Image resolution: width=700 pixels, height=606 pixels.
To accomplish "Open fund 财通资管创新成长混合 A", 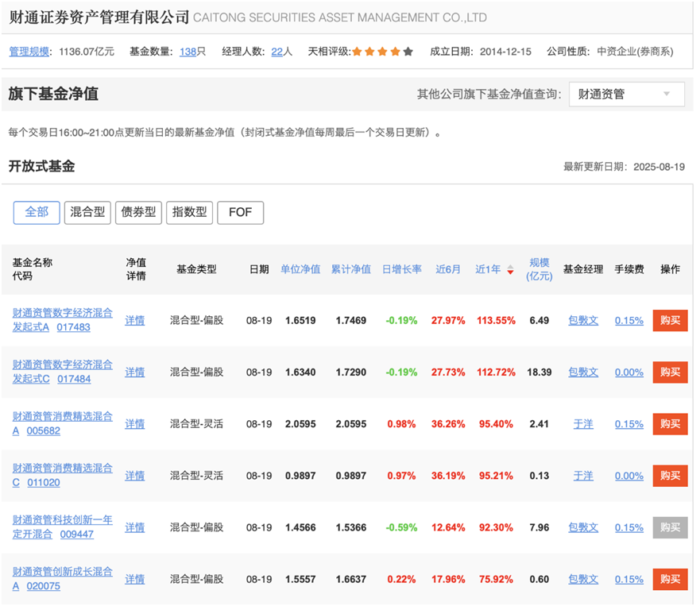I will pos(63,579).
